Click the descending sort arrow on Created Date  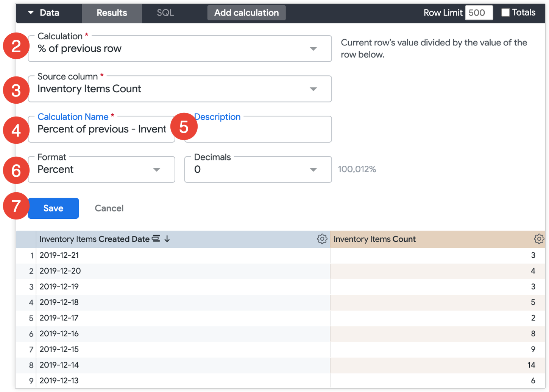pos(167,239)
